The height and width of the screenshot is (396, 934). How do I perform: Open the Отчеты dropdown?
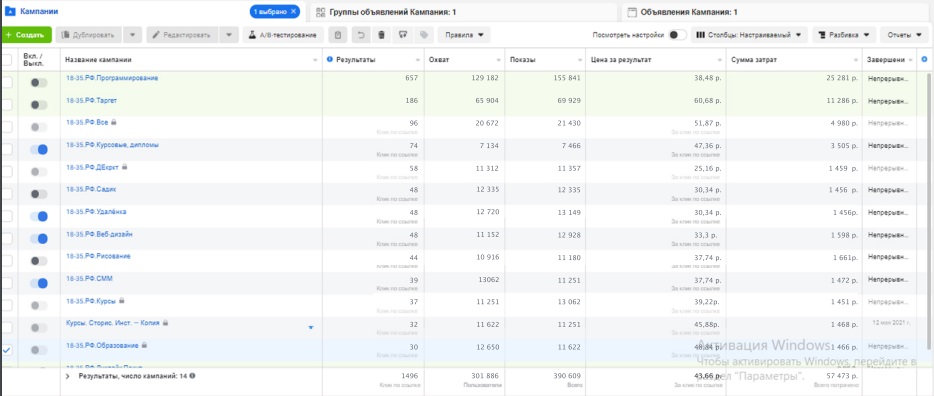[x=904, y=35]
